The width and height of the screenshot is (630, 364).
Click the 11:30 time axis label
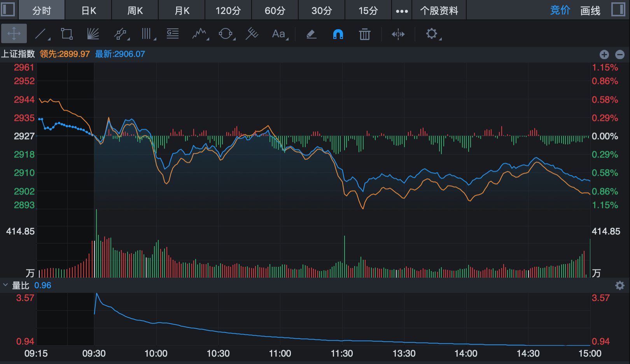342,353
